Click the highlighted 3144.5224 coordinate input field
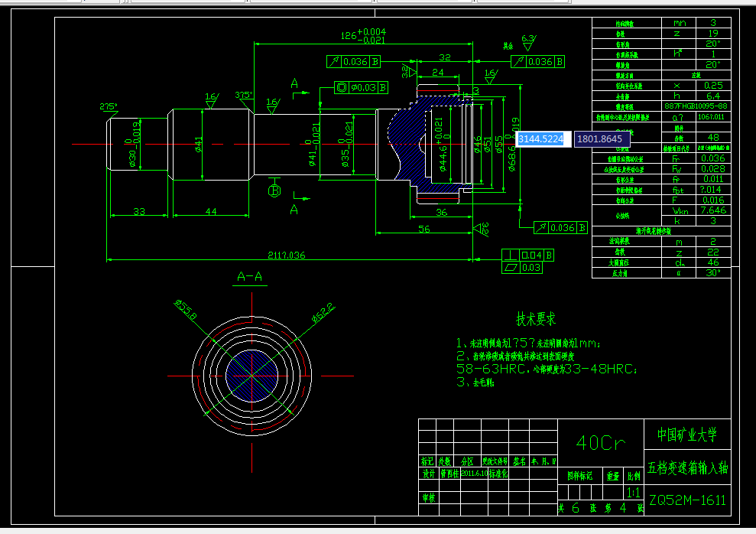Viewport: 756px width, 534px height. pos(543,139)
